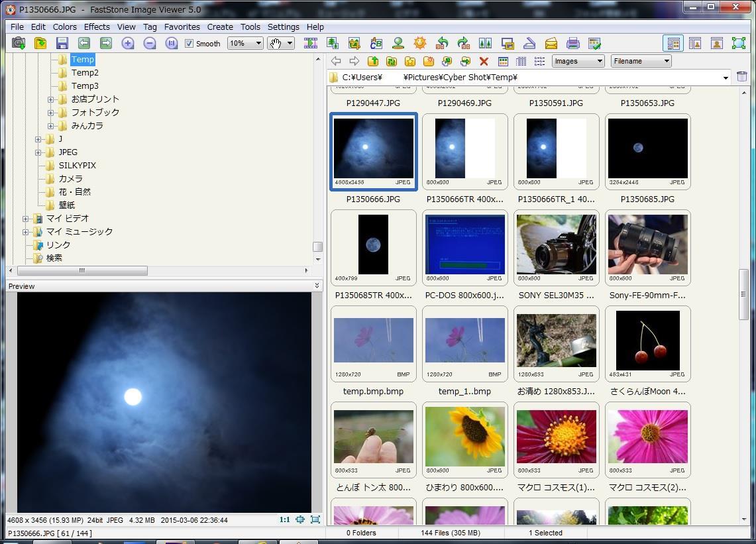Open the Effects menu
This screenshot has height=544, width=756.
click(x=97, y=27)
